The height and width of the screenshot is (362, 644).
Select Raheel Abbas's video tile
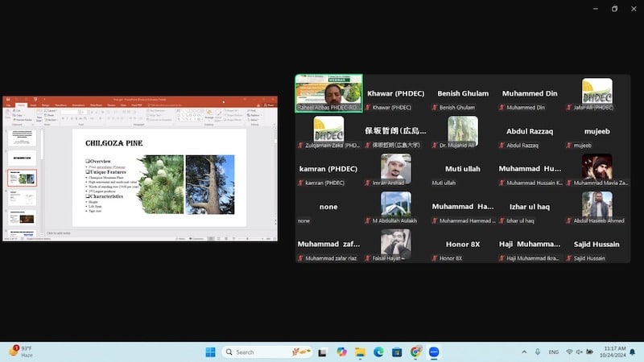coord(328,93)
